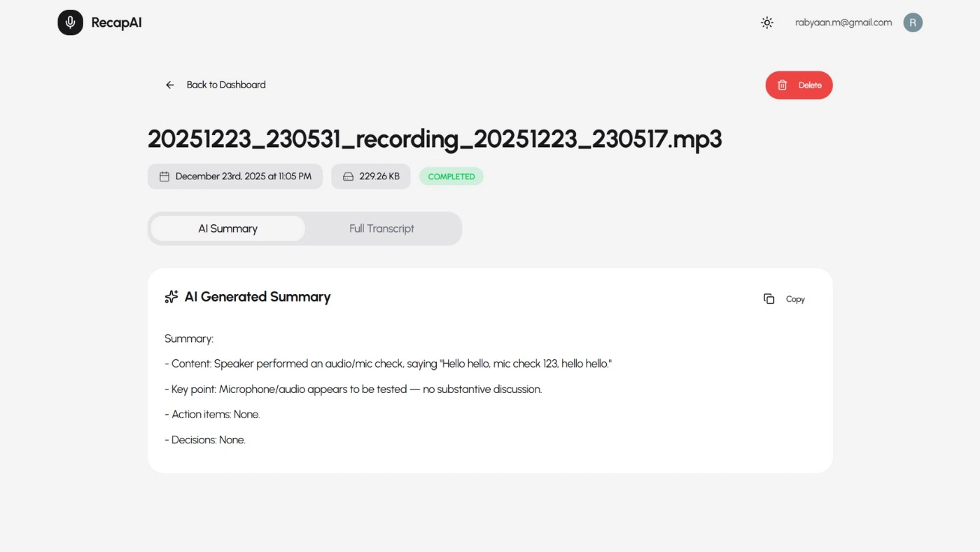Toggle the light/dark theme sun icon
Image resolution: width=980 pixels, height=552 pixels.
tap(767, 22)
